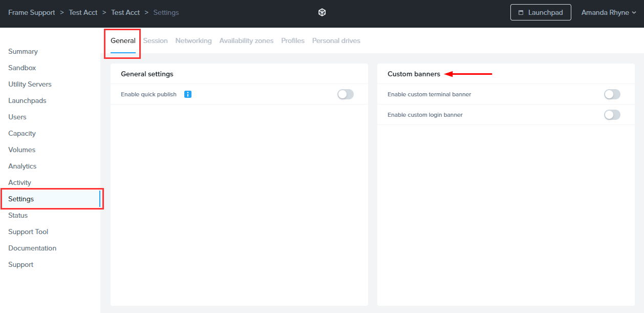The height and width of the screenshot is (313, 644).
Task: Open the Amanda Rhyne account menu
Action: pos(608,12)
